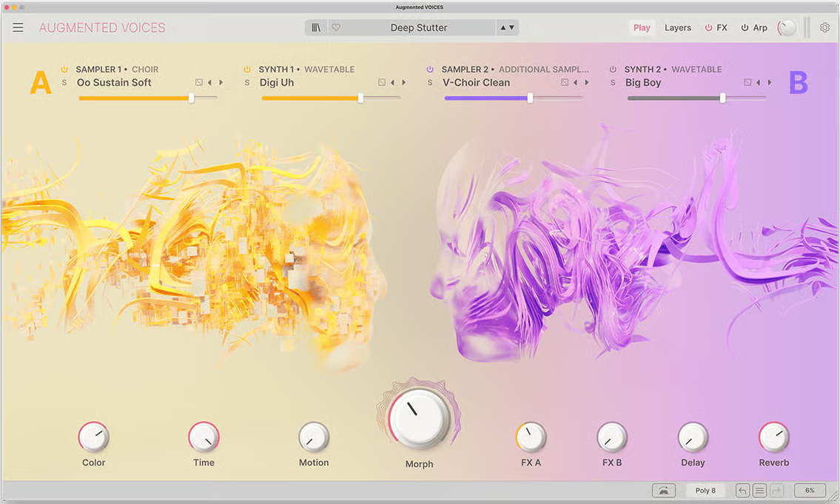
Task: Open Big Boy wavetable selector
Action: point(643,82)
